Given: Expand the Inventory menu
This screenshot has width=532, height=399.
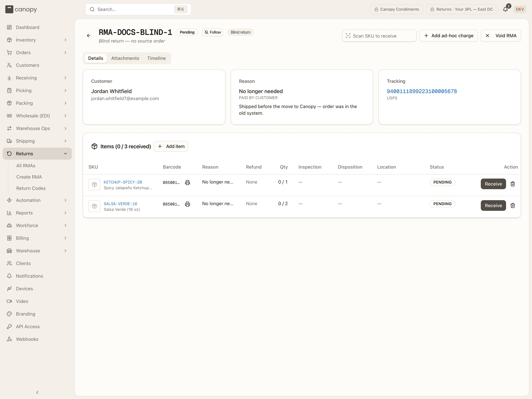Looking at the screenshot, I should point(37,40).
